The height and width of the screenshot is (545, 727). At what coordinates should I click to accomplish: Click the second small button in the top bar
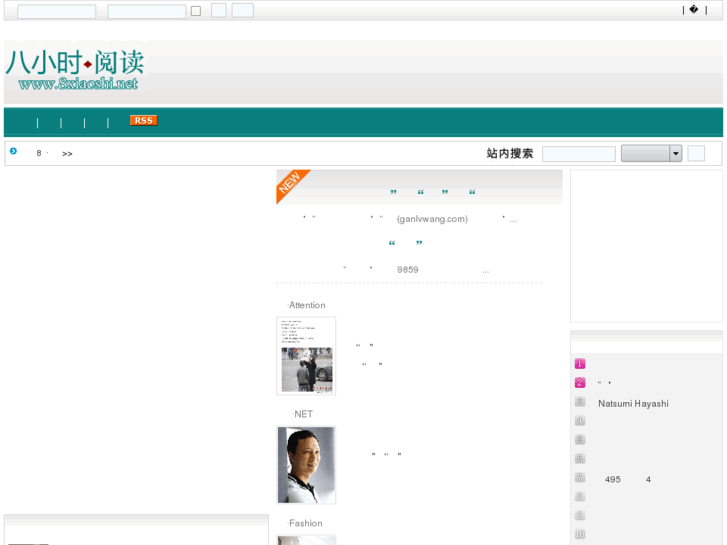[x=242, y=11]
